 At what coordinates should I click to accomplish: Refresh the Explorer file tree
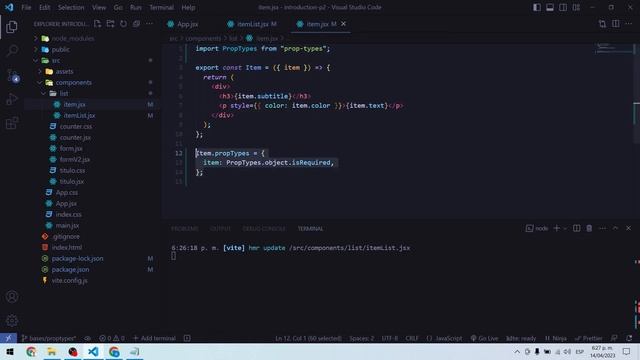click(x=123, y=24)
